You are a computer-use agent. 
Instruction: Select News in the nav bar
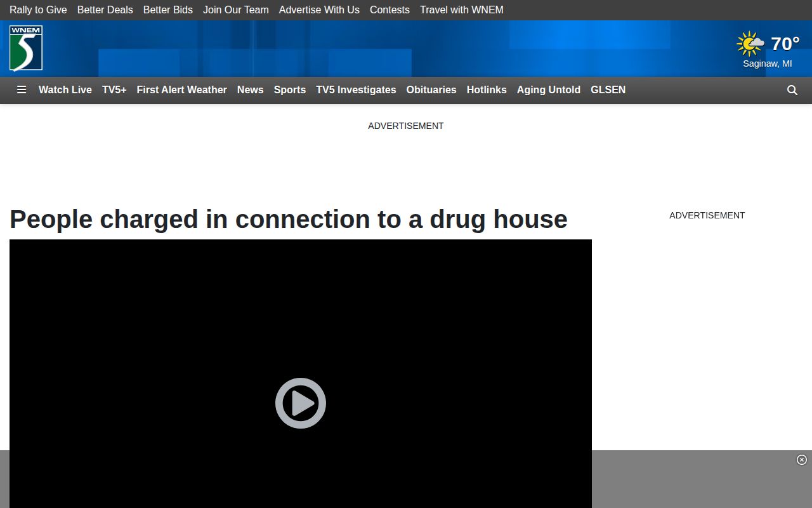coord(251,90)
